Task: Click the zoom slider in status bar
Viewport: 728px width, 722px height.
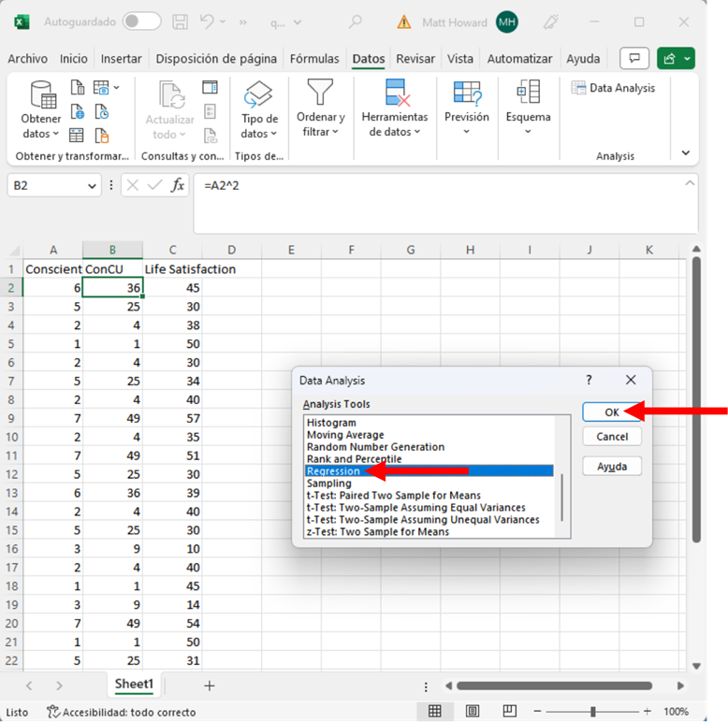Action: tap(592, 712)
